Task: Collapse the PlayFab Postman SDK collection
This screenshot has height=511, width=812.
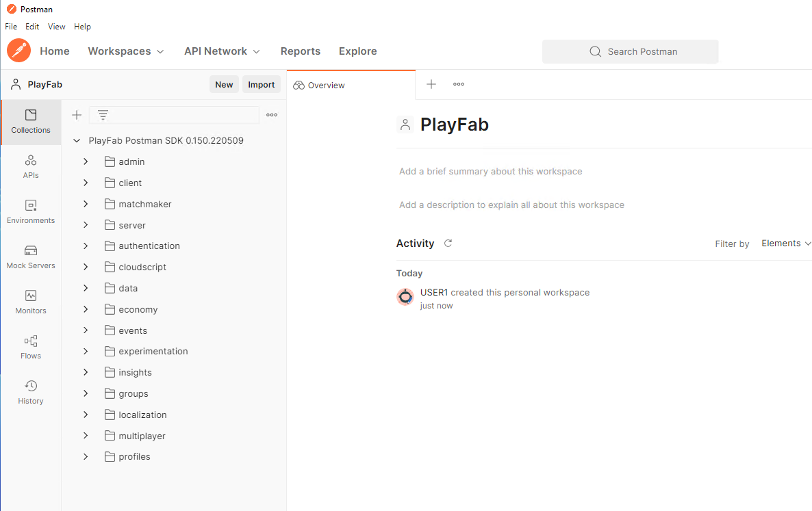Action: 76,140
